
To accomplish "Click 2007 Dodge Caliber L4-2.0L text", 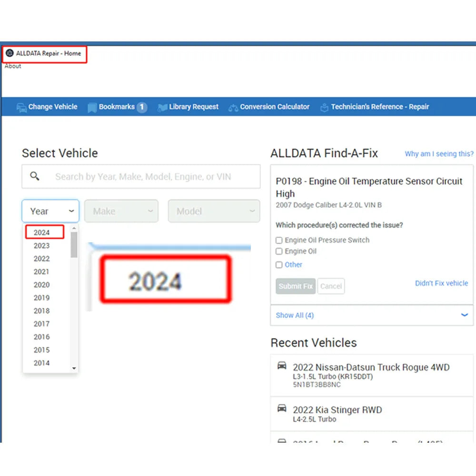I will tap(328, 205).
